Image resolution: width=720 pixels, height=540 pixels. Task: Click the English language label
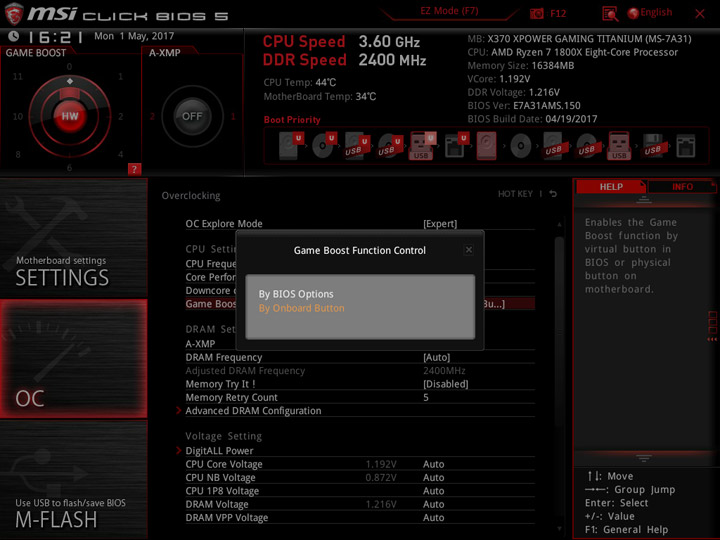coord(656,12)
